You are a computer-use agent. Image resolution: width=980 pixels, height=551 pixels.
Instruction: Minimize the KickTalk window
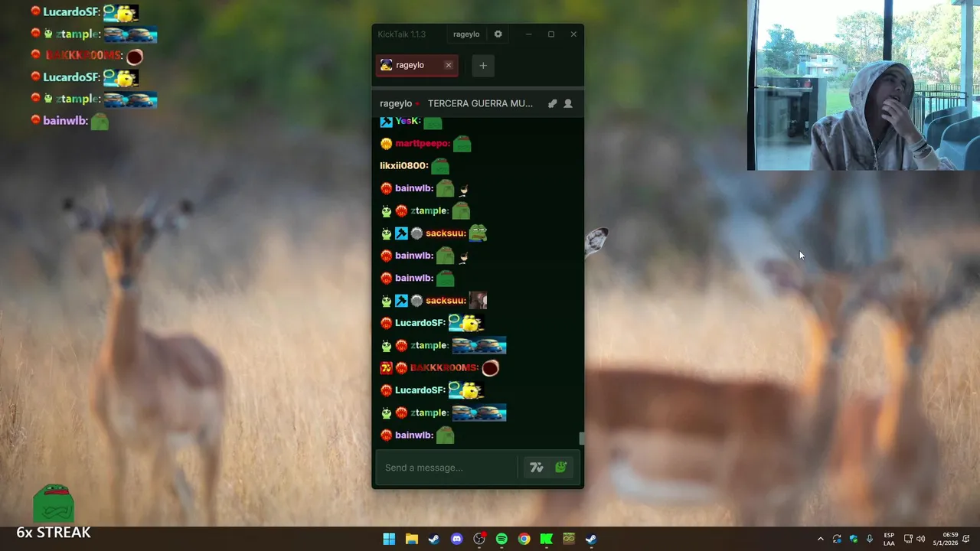(x=528, y=34)
